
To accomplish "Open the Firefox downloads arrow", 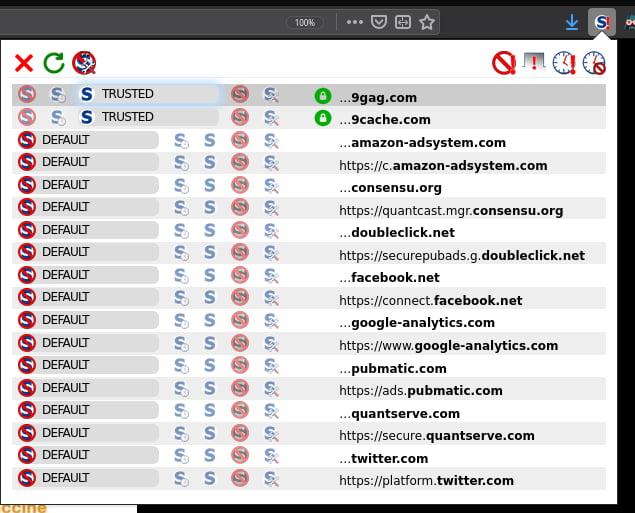I will [x=572, y=22].
